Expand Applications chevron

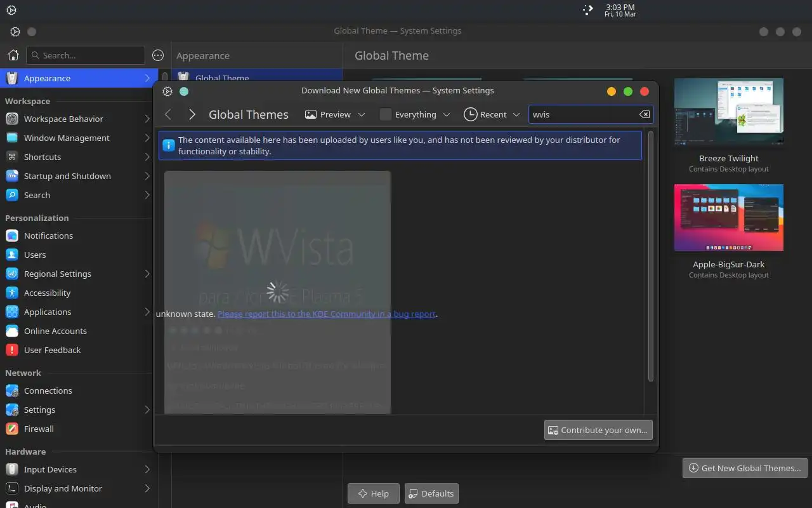point(147,312)
